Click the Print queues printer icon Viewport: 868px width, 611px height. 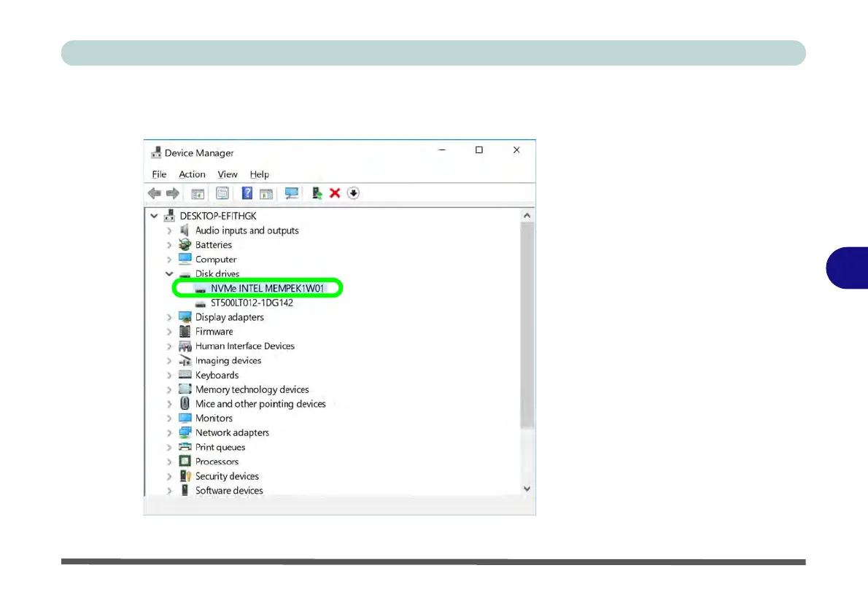pos(185,447)
